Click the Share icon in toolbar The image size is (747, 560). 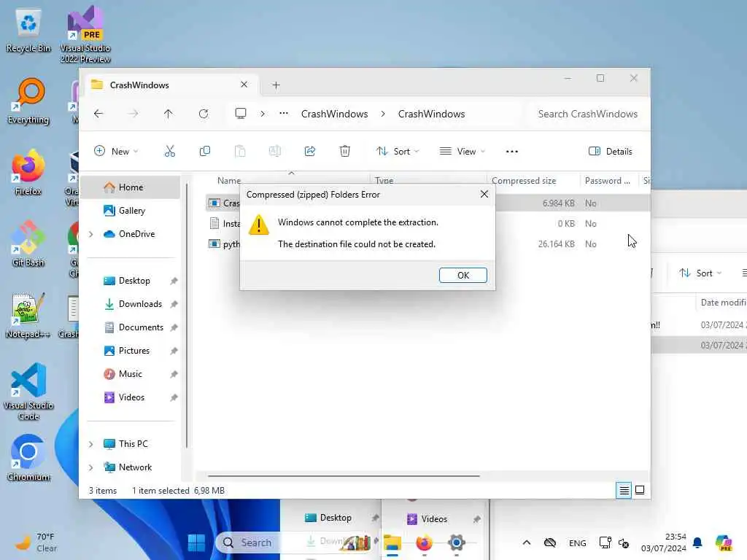[309, 152]
